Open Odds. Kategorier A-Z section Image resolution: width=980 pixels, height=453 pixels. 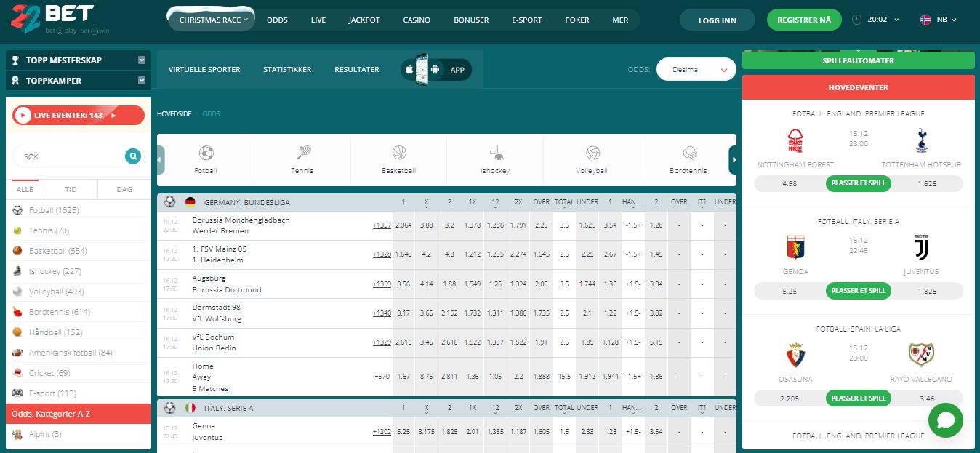[79, 414]
